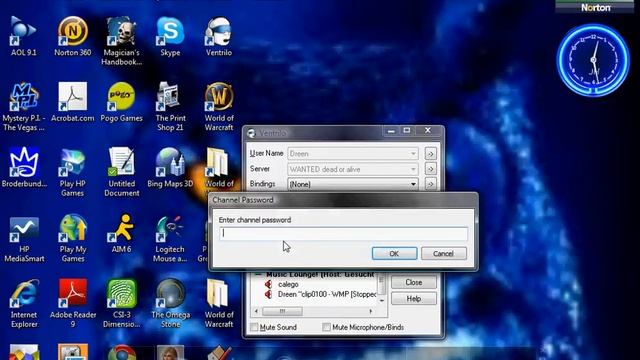Image resolution: width=640 pixels, height=360 pixels.
Task: Click the channel list vertical scroll-down arrow
Action: click(x=382, y=301)
